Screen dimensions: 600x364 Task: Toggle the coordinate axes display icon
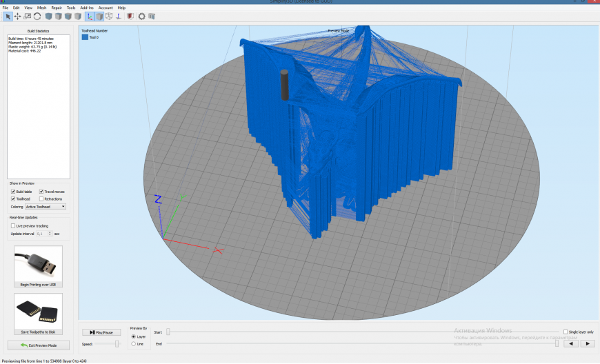90,16
